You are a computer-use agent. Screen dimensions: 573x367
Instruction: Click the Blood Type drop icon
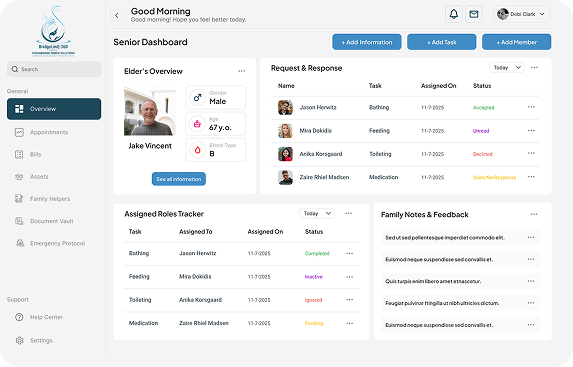tap(197, 150)
